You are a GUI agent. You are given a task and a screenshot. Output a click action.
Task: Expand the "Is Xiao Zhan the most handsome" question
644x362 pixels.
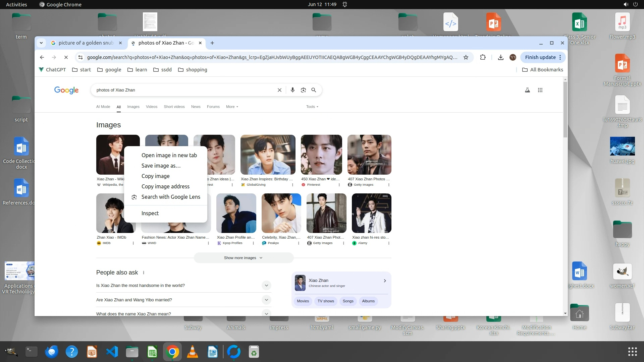pyautogui.click(x=266, y=286)
